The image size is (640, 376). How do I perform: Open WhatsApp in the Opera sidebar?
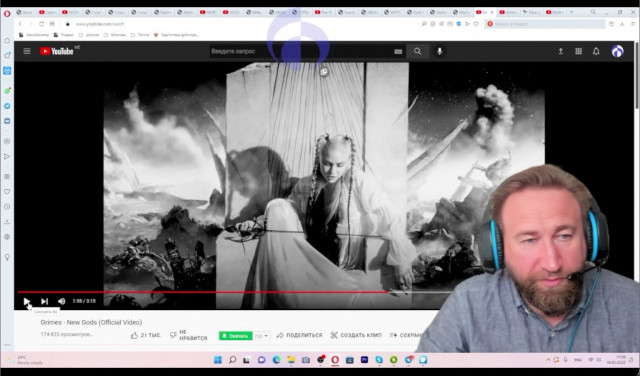click(x=7, y=90)
